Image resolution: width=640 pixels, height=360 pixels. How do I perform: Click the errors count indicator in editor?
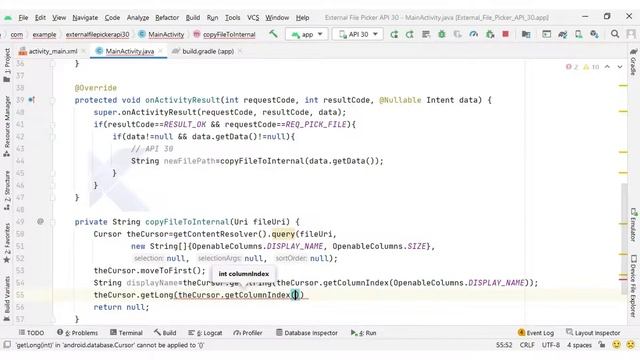pos(572,67)
